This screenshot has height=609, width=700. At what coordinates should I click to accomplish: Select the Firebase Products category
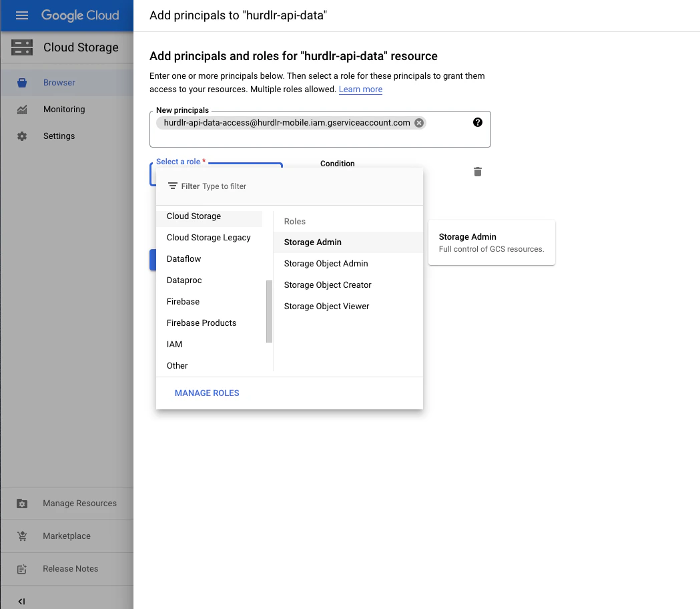[209, 323]
